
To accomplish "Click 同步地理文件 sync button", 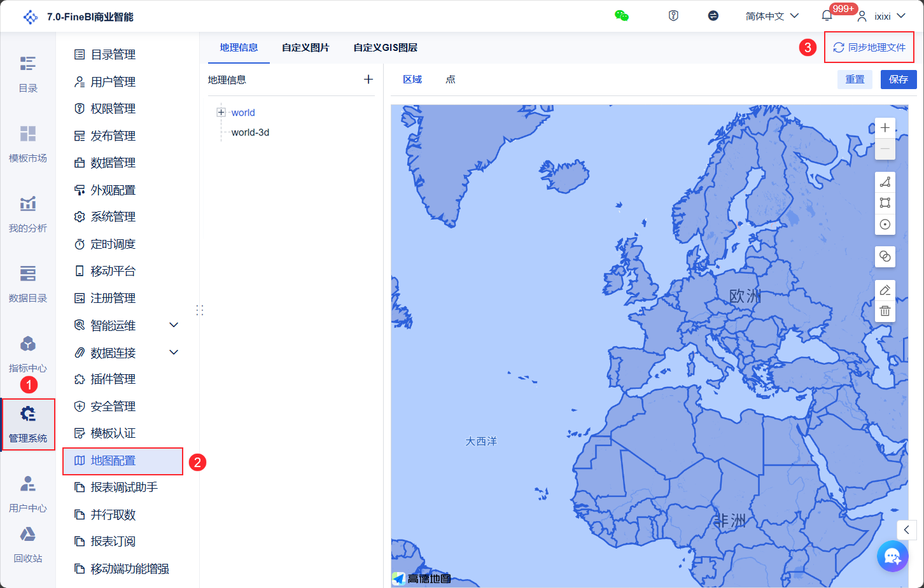I will (869, 48).
